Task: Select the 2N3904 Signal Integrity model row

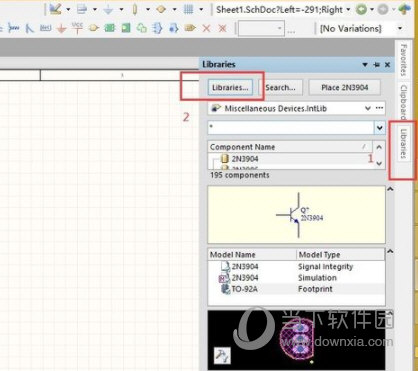Action: click(296, 267)
